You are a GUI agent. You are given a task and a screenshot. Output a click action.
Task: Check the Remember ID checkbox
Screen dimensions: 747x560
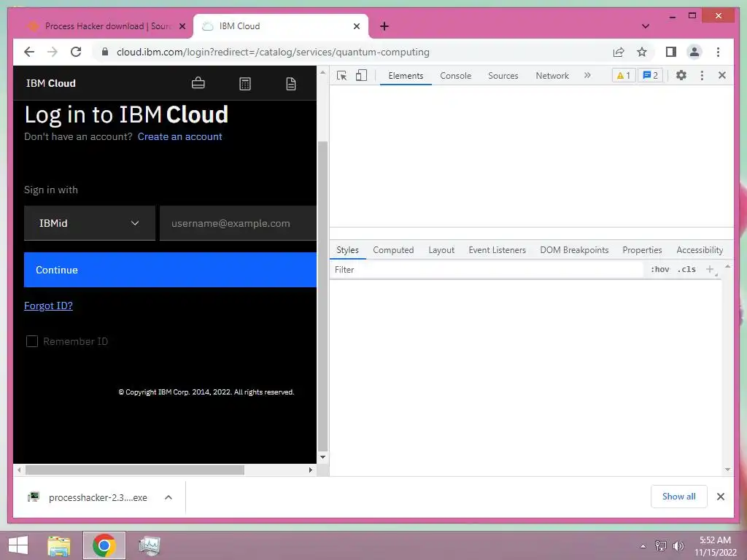coord(32,341)
